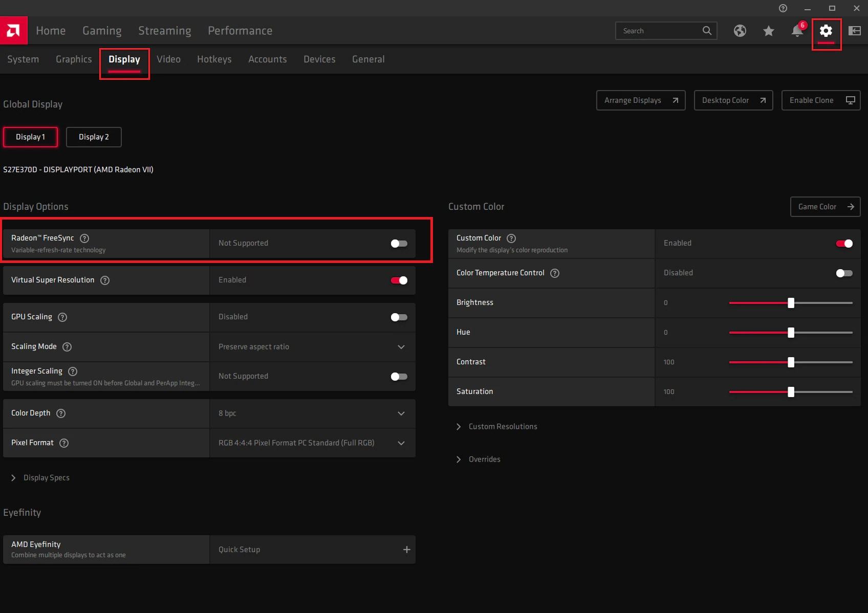This screenshot has width=868, height=613.
Task: Select Display 2 button
Action: (x=94, y=137)
